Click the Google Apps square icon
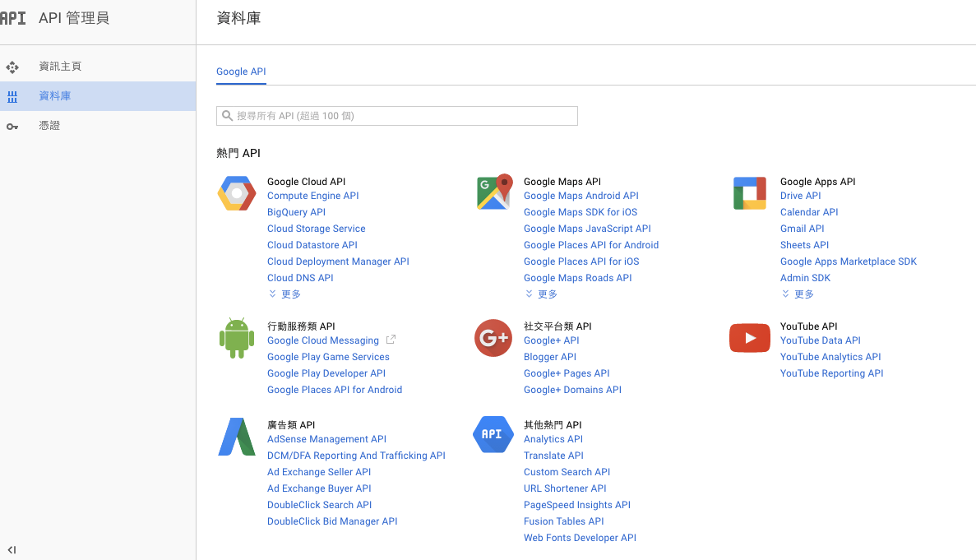The height and width of the screenshot is (560, 976). click(749, 193)
